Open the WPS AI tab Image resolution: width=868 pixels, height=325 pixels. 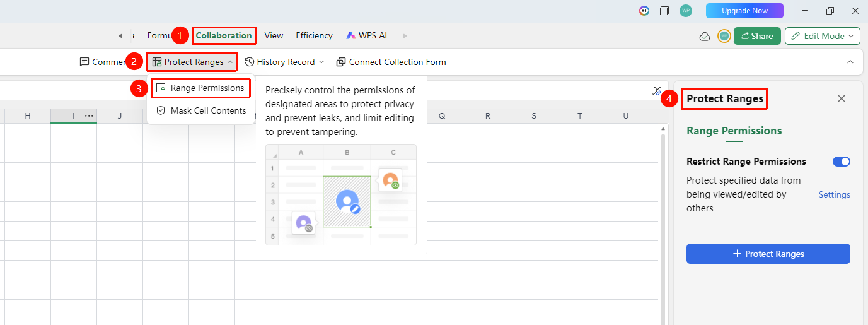pos(366,35)
